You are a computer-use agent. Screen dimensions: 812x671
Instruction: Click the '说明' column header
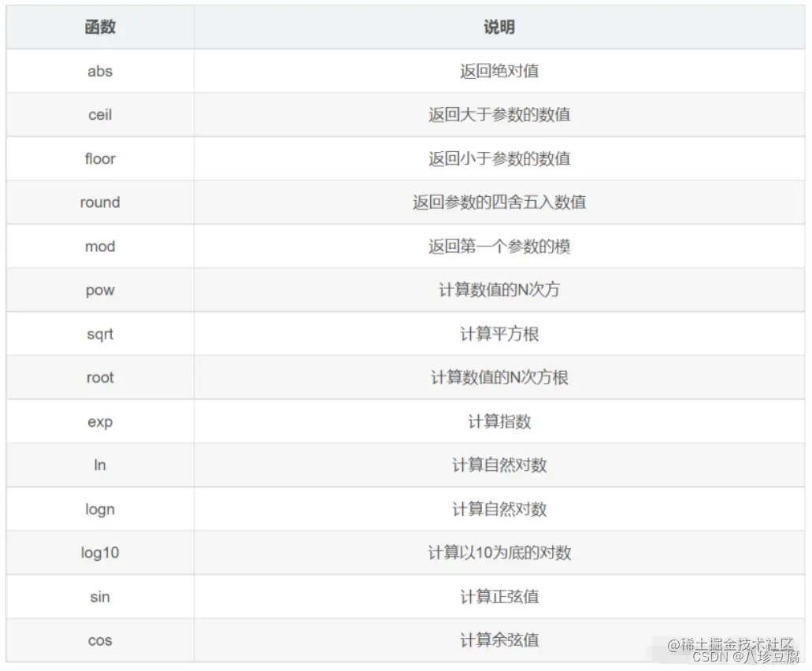click(499, 27)
